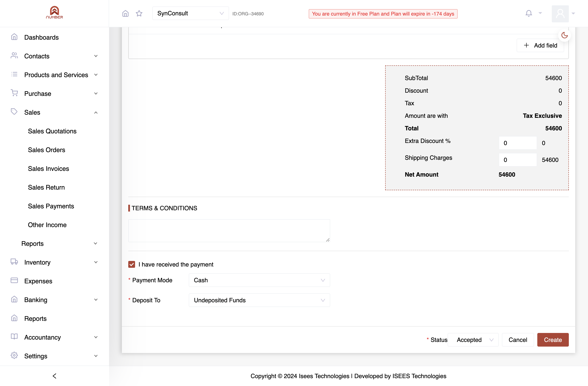
Task: Click the Cancel button
Action: point(518,340)
